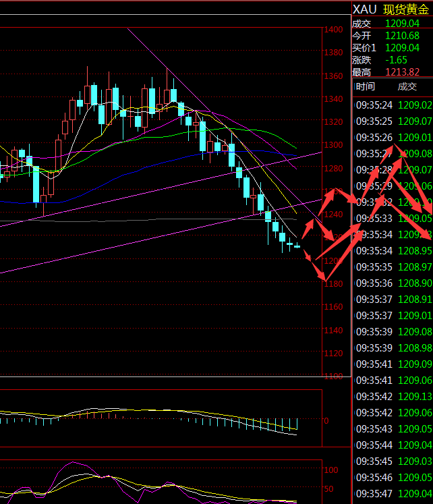Select the 时间 column header

[x=365, y=86]
